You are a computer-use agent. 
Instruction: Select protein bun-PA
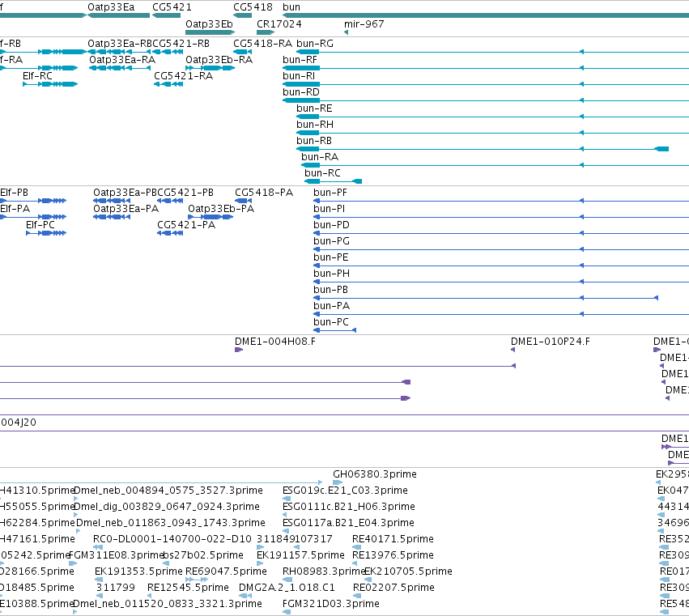(x=501, y=314)
